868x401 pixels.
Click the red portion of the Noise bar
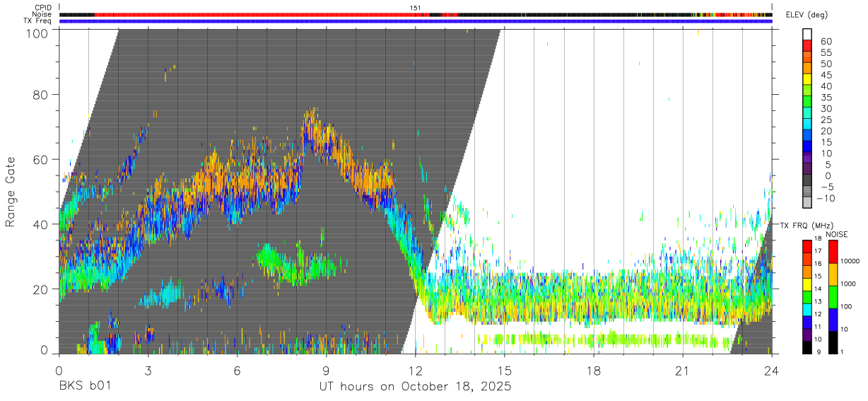[262, 14]
